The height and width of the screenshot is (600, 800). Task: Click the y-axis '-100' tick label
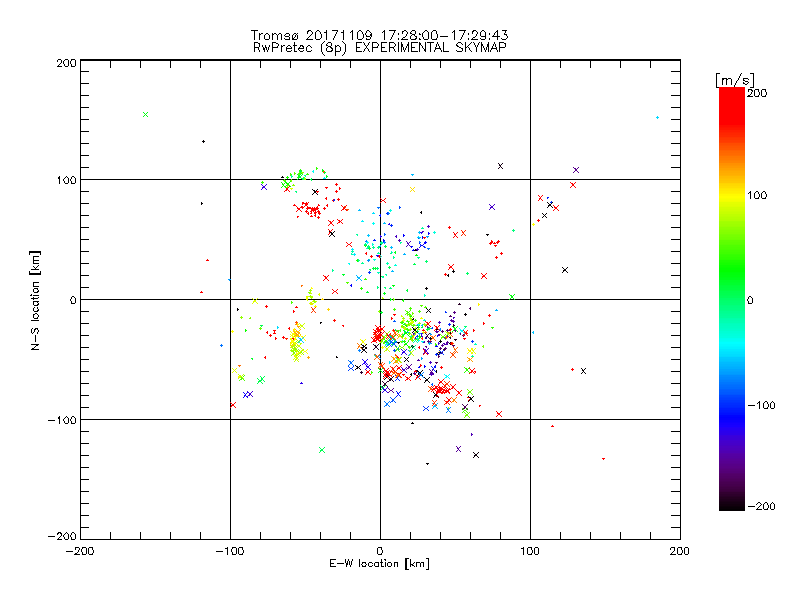click(x=62, y=420)
